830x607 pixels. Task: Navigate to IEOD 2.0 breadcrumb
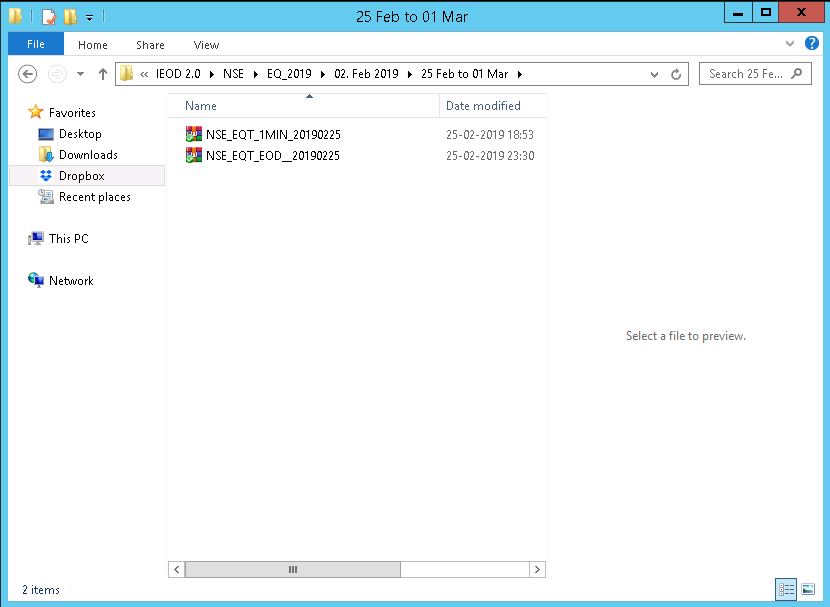178,74
